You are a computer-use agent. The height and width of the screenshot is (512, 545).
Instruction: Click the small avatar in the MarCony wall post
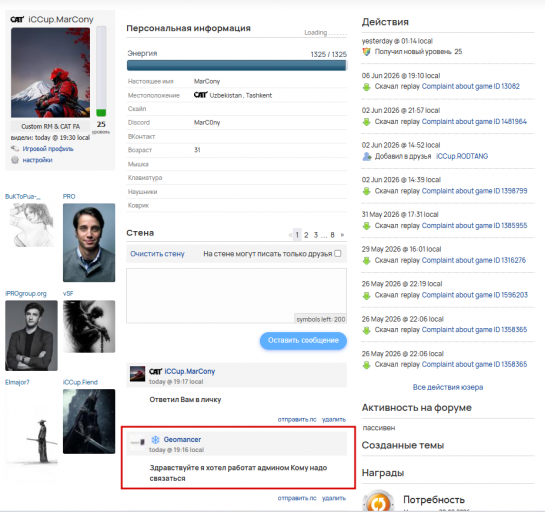tap(137, 374)
